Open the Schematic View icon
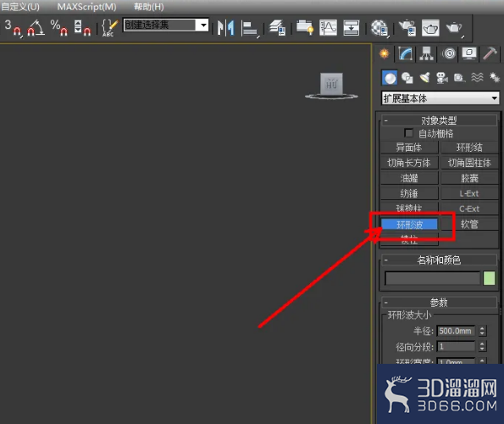 tap(351, 28)
